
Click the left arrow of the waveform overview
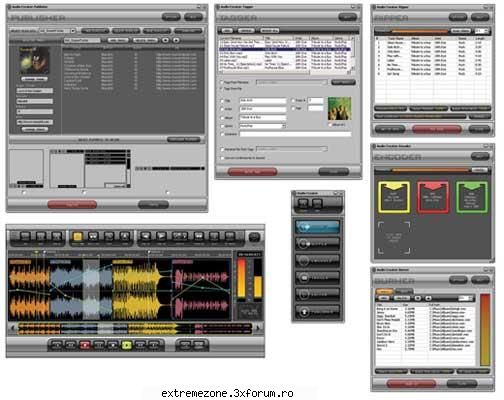click(13, 328)
